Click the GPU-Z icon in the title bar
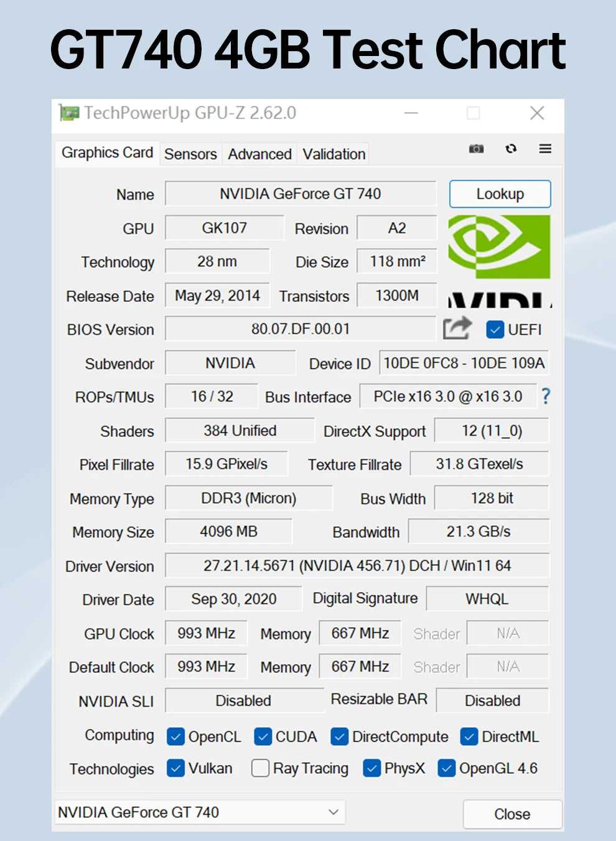 (68, 113)
